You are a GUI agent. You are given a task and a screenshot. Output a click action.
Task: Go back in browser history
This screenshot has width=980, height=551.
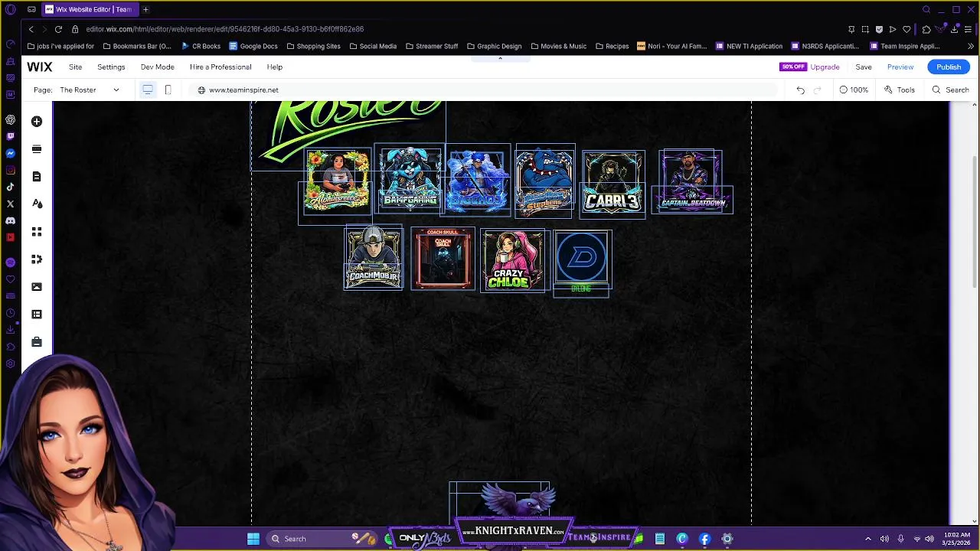(31, 29)
